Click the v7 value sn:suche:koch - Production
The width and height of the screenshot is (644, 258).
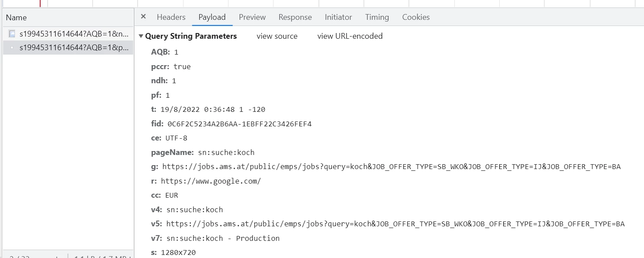point(223,238)
